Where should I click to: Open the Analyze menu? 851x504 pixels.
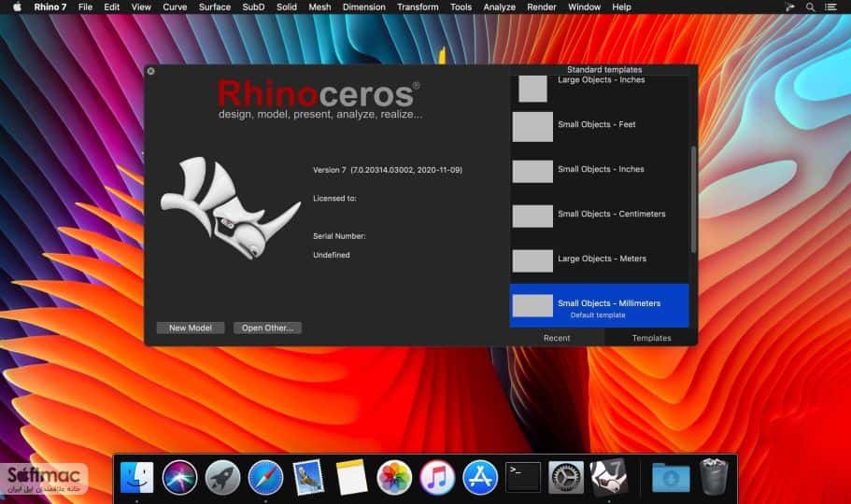click(x=500, y=7)
